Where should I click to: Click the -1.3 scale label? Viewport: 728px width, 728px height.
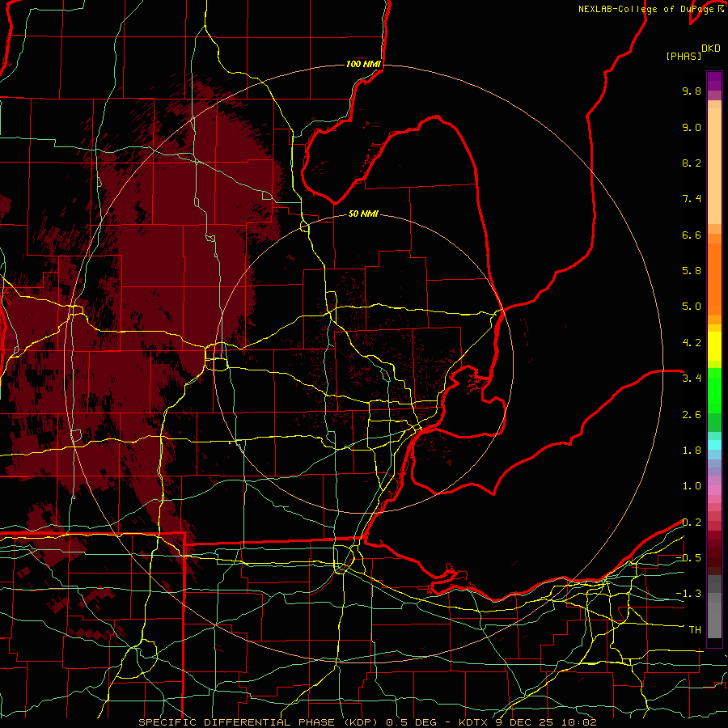click(688, 594)
